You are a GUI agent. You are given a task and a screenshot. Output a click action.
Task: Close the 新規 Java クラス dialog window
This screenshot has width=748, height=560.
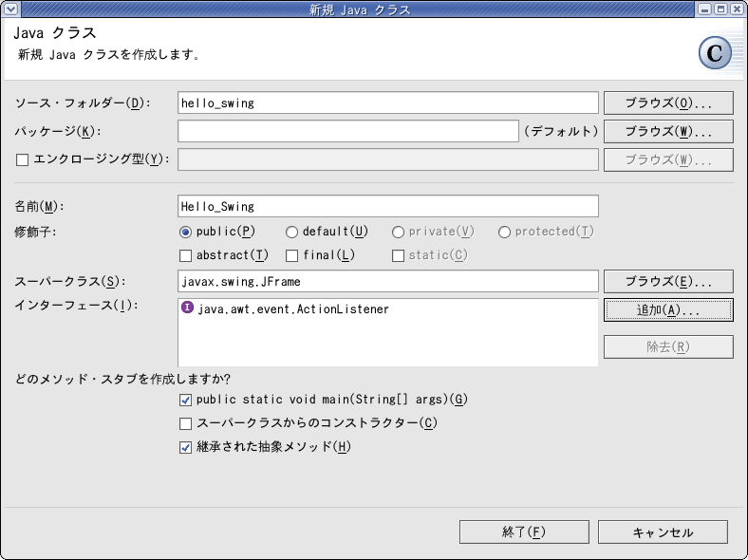pos(737,9)
